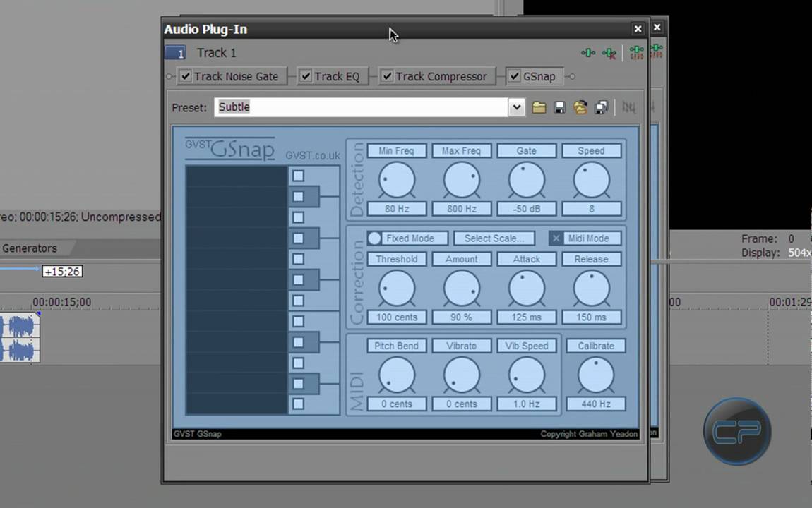
Task: Click the Max Freq label
Action: click(x=461, y=151)
